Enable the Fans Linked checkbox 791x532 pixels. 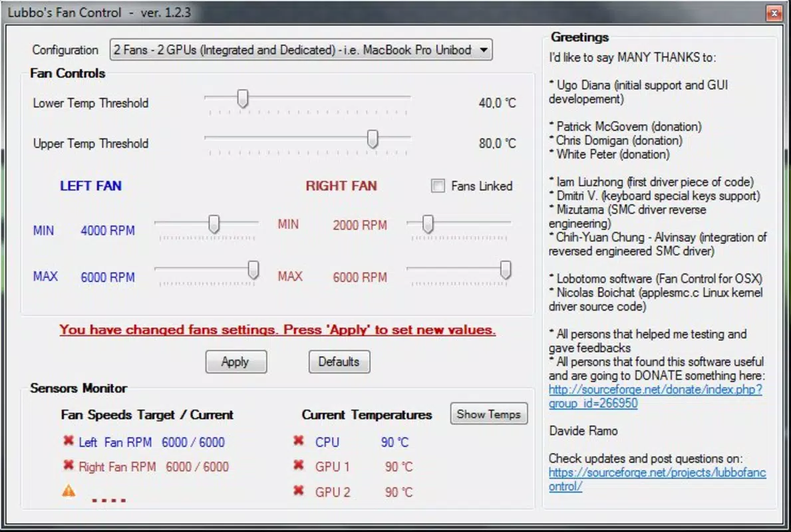[438, 186]
